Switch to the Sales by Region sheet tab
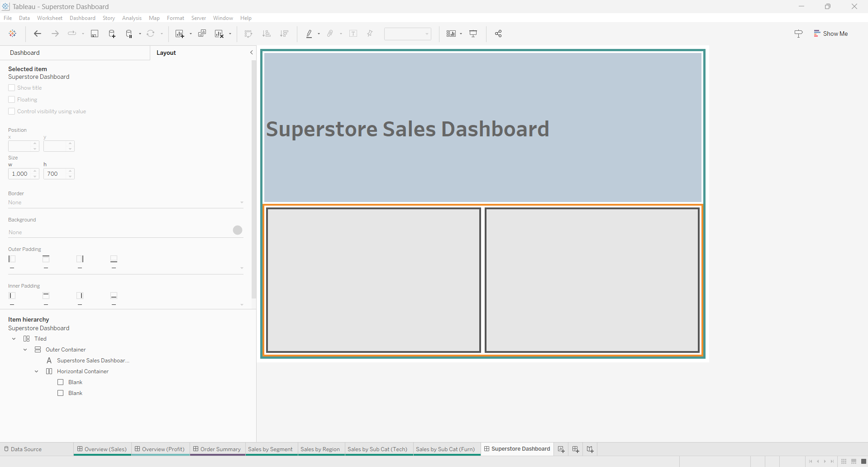The width and height of the screenshot is (868, 467). pos(320,449)
